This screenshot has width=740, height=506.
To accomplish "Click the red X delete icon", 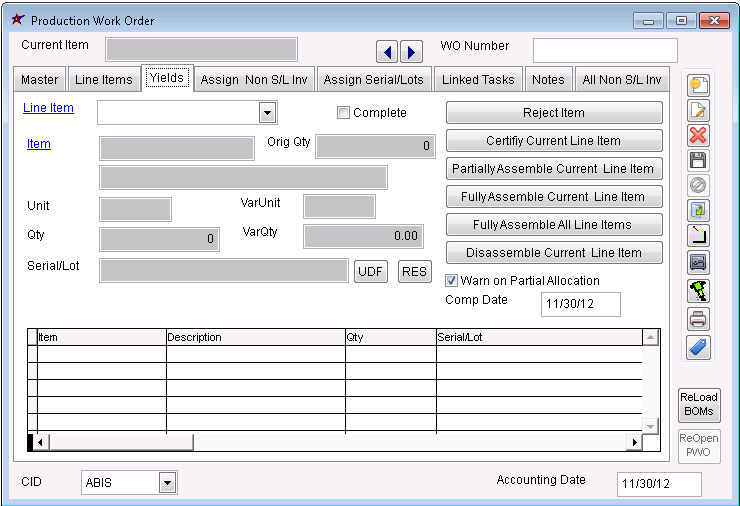I will [x=699, y=136].
